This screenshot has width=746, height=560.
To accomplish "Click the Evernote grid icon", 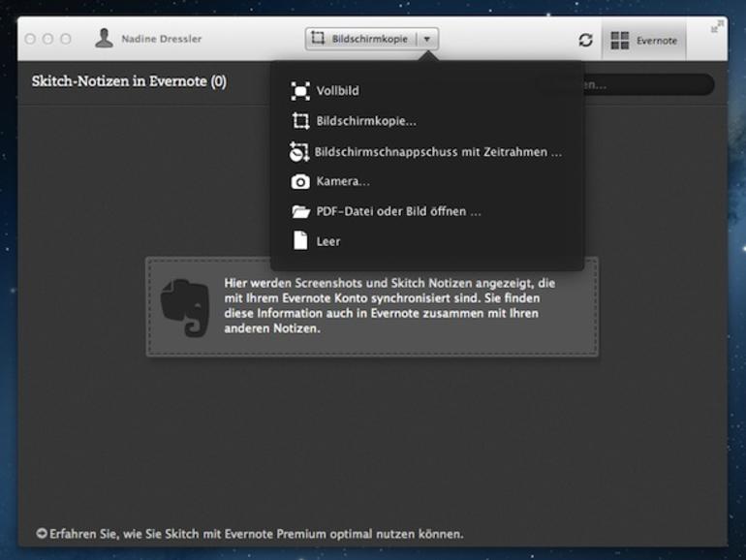I will click(x=620, y=41).
